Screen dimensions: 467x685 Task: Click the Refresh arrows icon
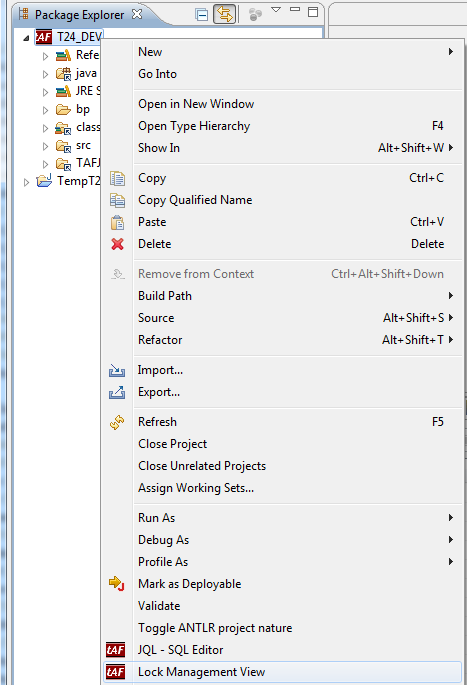[117, 422]
